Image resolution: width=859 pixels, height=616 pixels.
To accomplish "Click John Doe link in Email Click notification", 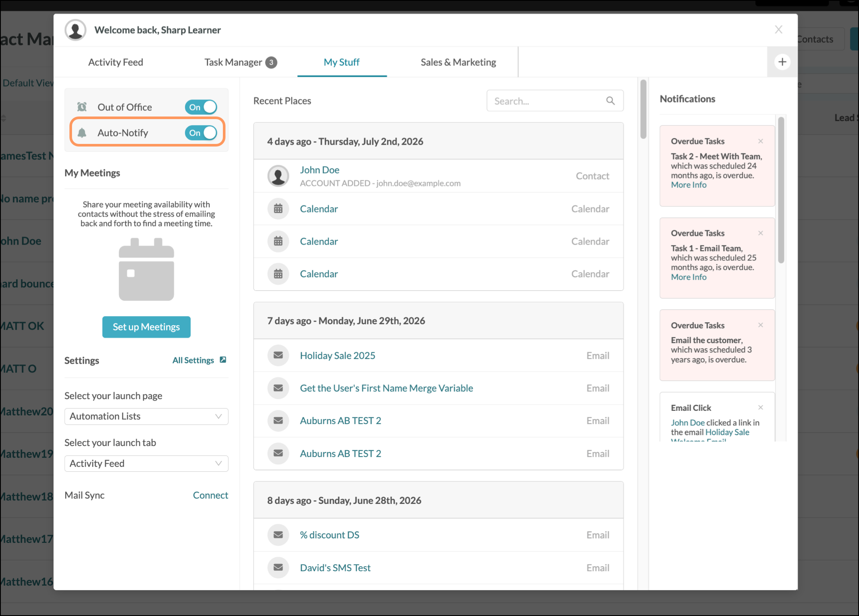I will click(688, 422).
